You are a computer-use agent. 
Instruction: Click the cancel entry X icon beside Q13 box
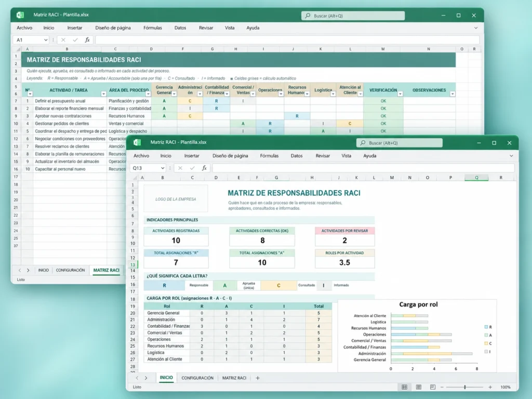[180, 168]
